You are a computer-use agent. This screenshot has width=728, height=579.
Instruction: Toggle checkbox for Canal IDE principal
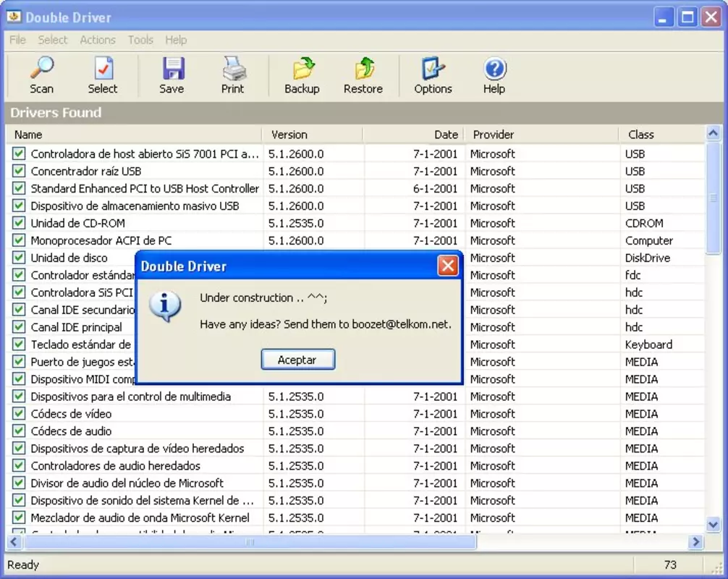(19, 327)
